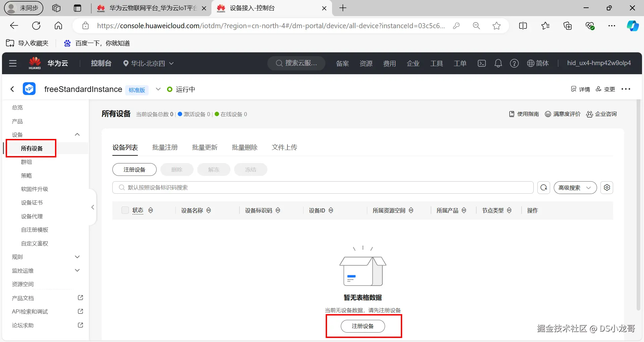Image resolution: width=644 pixels, height=342 pixels.
Task: Switch to the 文件上传 tab
Action: click(284, 147)
